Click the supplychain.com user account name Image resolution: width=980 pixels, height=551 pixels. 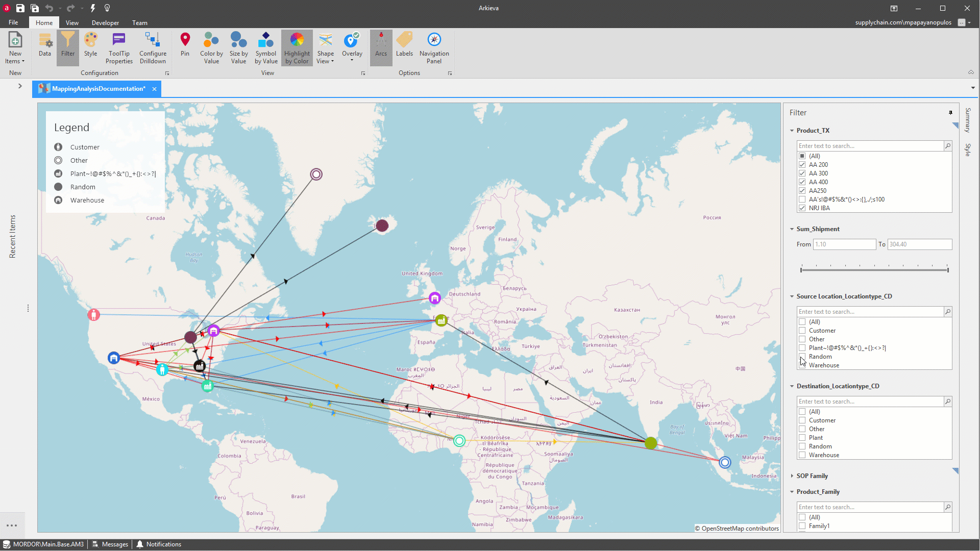[x=903, y=22]
